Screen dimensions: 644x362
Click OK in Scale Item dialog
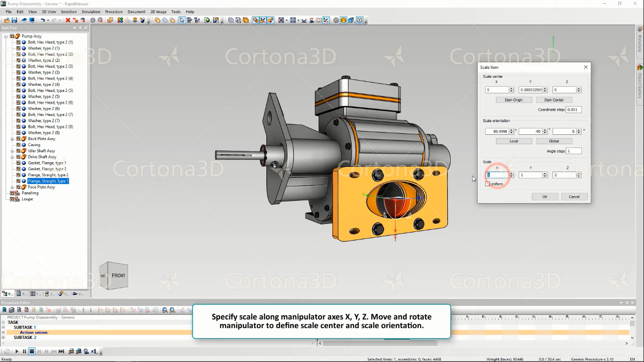(x=545, y=197)
